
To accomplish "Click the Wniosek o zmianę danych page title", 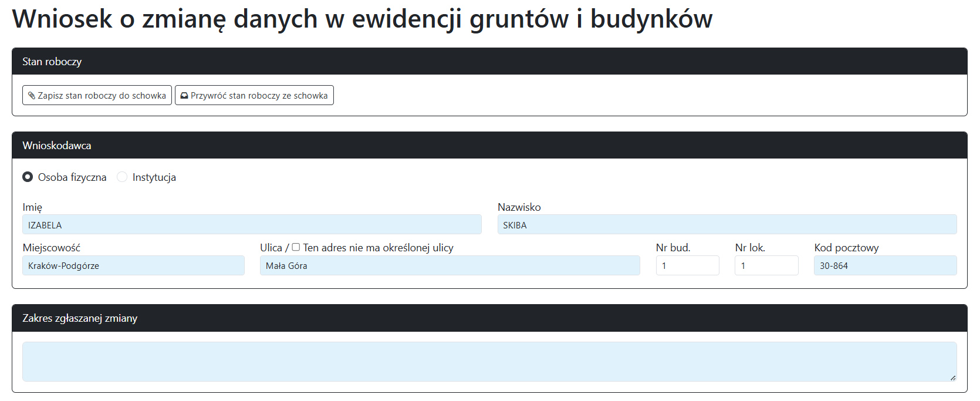I will click(362, 19).
